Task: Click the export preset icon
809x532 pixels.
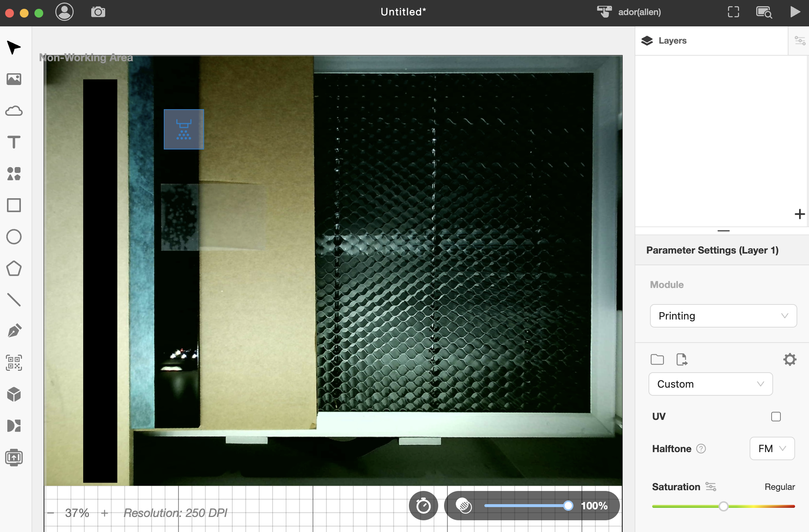Action: pyautogui.click(x=682, y=359)
